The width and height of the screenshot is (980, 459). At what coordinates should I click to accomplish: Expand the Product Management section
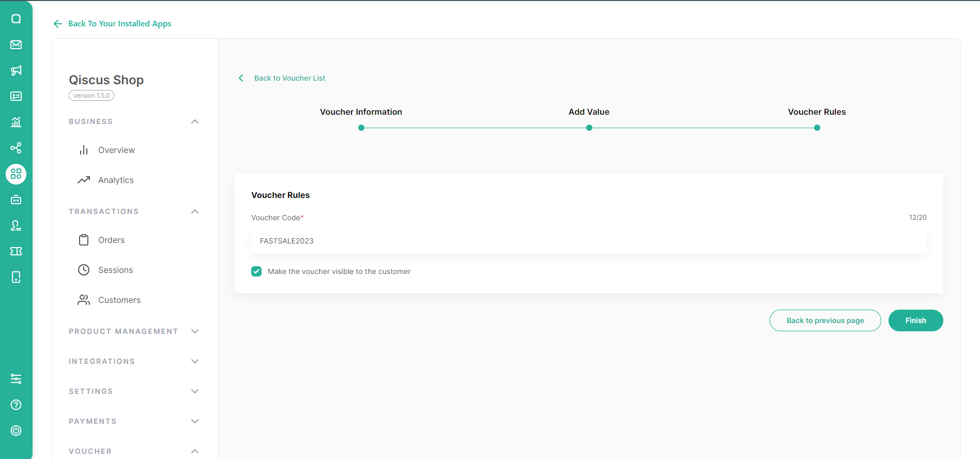click(194, 331)
